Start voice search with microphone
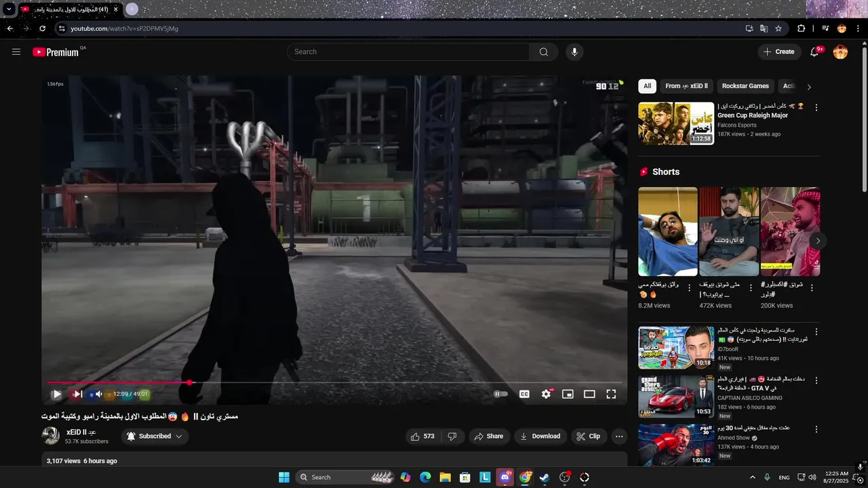Screen dimensions: 868x488 574,52
